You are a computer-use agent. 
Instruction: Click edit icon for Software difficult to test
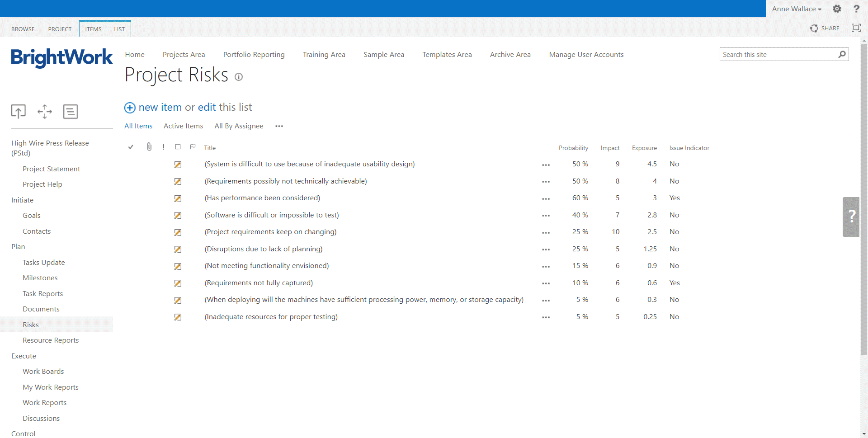(178, 216)
